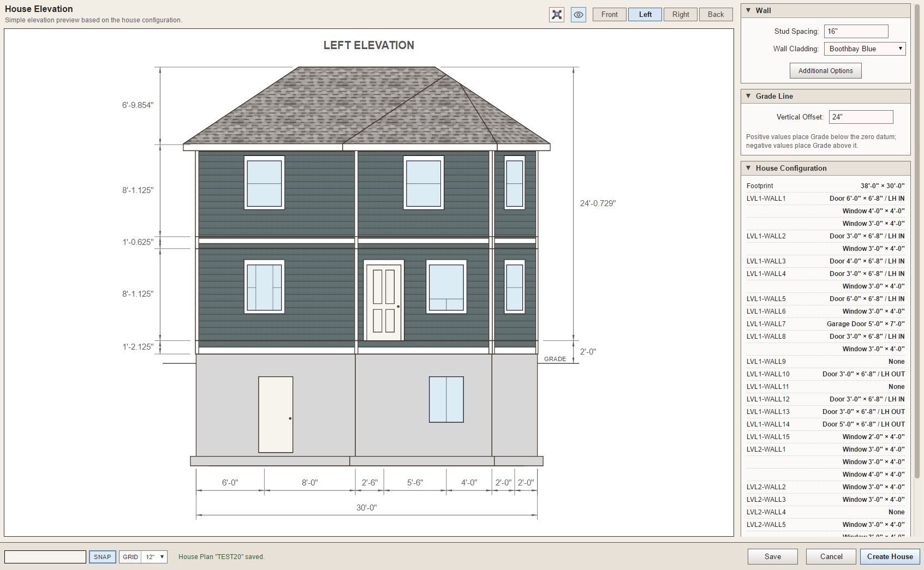Switch to the Front elevation view
Image resolution: width=924 pixels, height=570 pixels.
pos(610,15)
